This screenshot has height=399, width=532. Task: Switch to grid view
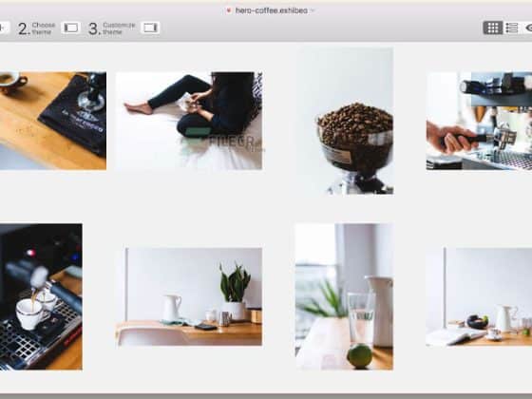tap(493, 28)
